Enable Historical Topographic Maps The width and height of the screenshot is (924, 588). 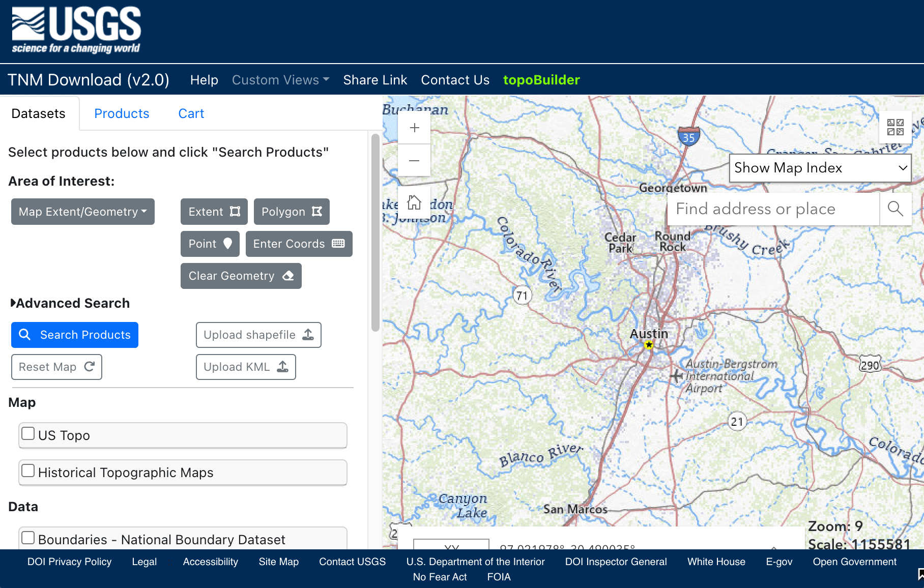tap(28, 471)
